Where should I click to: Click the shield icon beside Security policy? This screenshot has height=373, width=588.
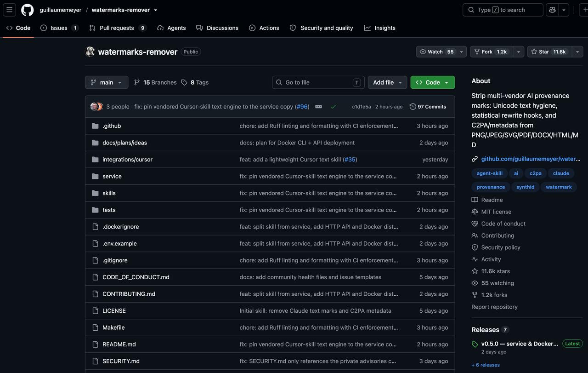pyautogui.click(x=475, y=247)
